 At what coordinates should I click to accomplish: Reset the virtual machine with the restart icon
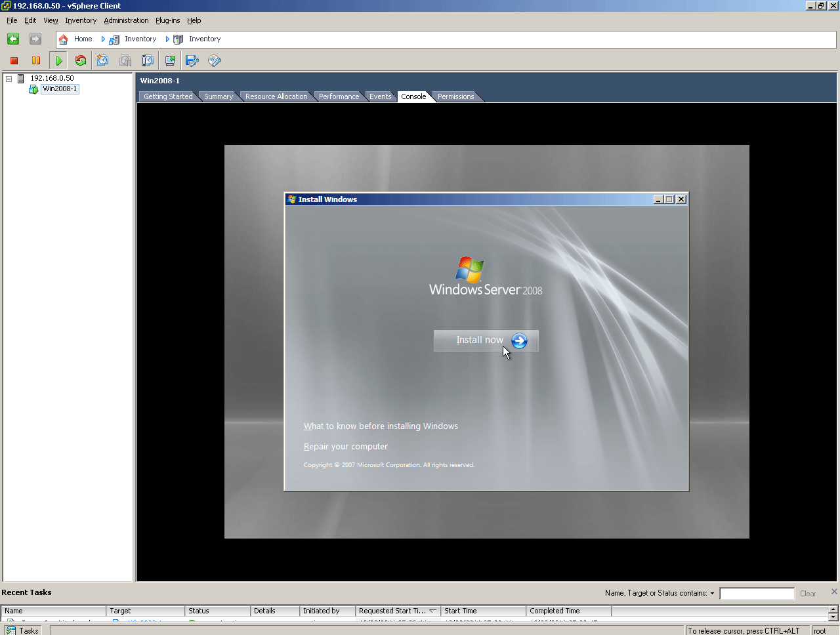coord(81,60)
